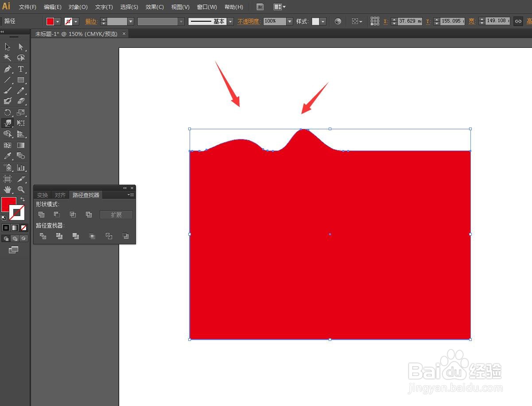Select the Slice tool

(x=21, y=179)
